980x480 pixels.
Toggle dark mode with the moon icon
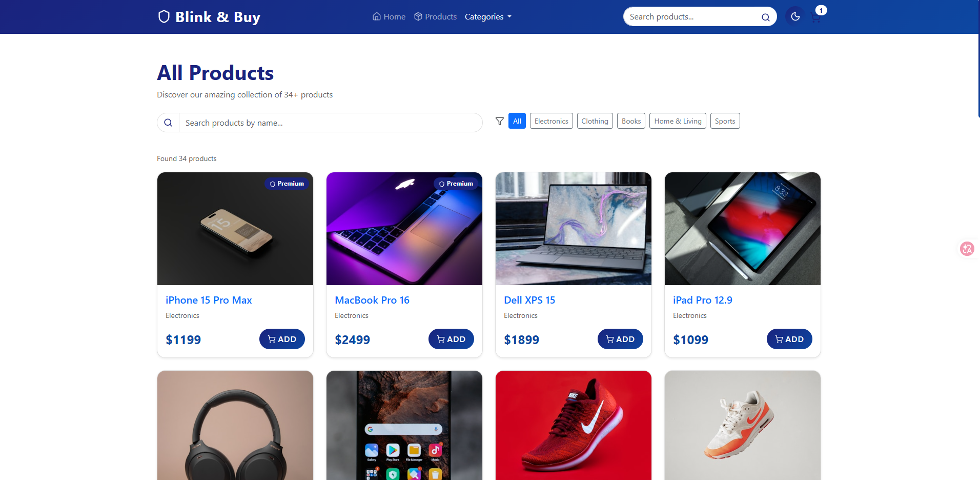pos(795,17)
